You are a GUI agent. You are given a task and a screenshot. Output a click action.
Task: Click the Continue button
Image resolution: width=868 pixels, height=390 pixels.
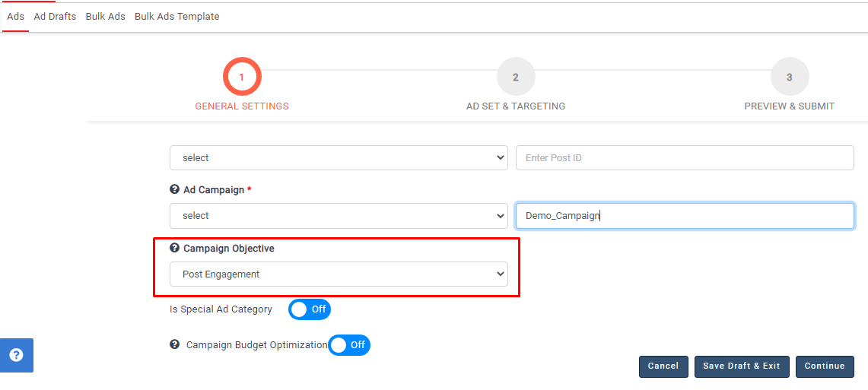[x=825, y=366]
